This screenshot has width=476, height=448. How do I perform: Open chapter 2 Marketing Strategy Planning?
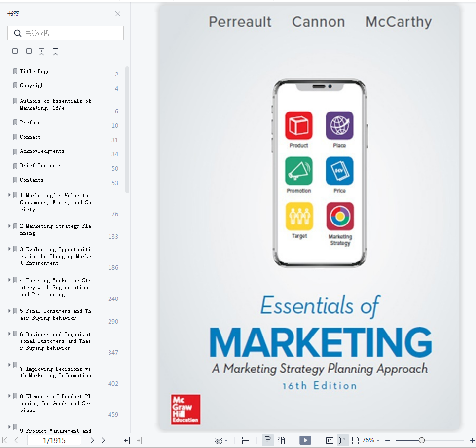(55, 229)
